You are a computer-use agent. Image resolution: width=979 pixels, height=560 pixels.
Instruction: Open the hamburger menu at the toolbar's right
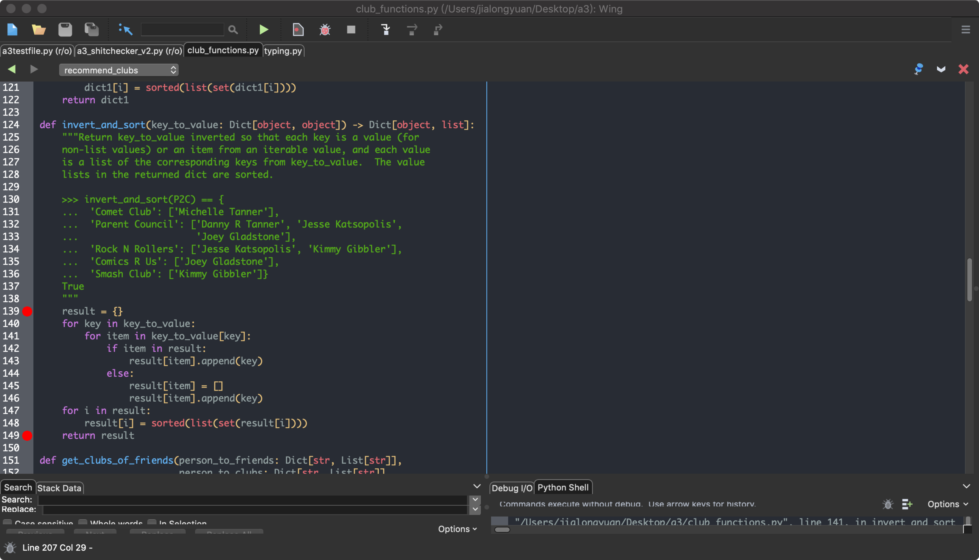[x=966, y=30]
